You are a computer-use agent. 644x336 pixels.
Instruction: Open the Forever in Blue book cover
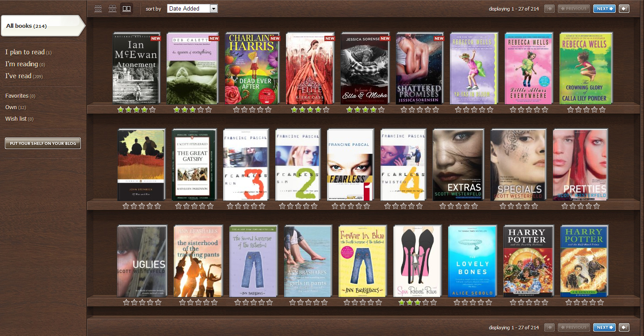(x=363, y=261)
